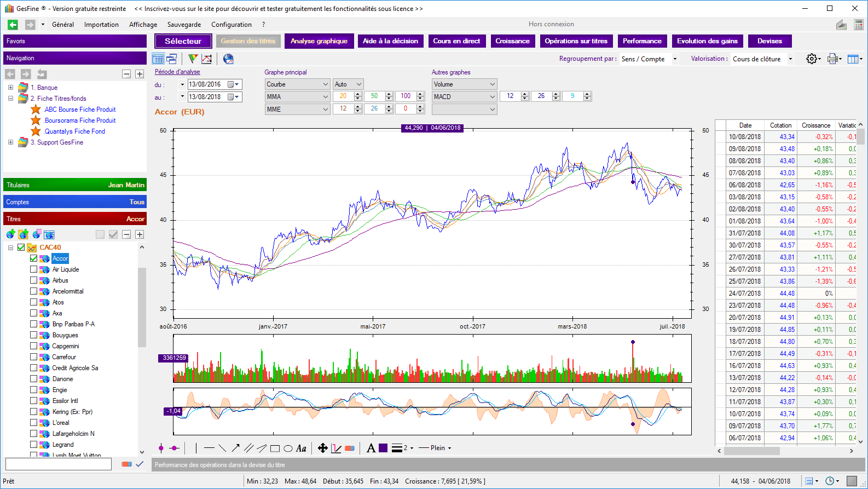Viewport: 868px width, 489px height.
Task: Open the MACD dropdown under Autres graphes
Action: point(464,97)
